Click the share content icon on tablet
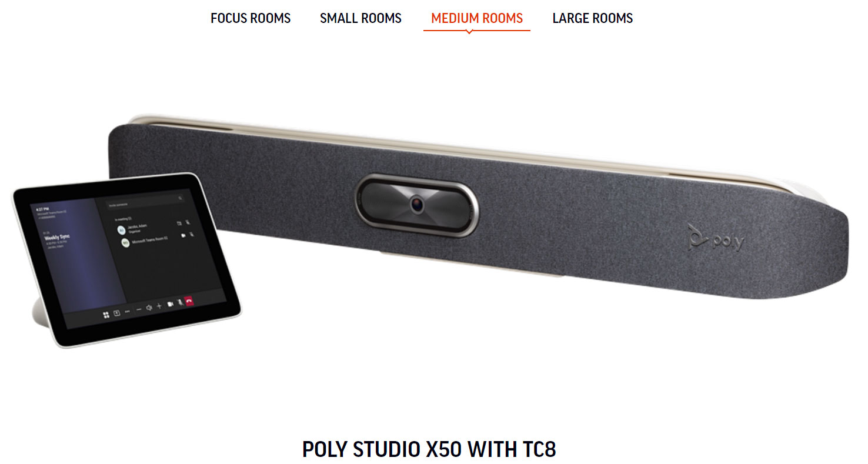868x464 pixels. click(117, 313)
